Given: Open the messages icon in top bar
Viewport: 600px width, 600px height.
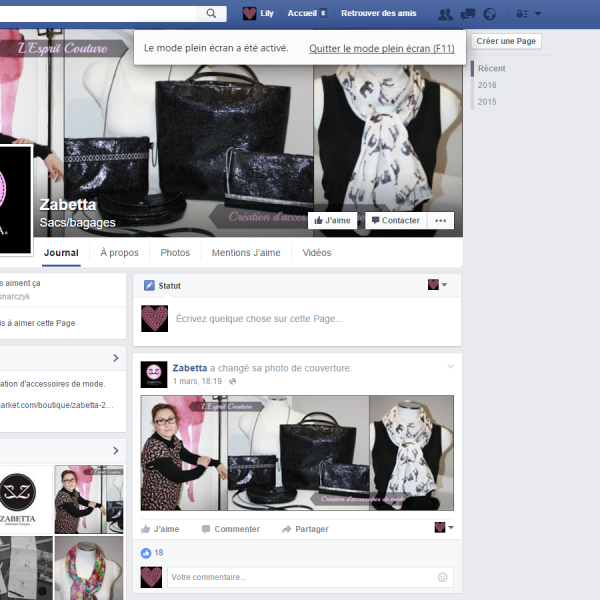Looking at the screenshot, I should [467, 14].
